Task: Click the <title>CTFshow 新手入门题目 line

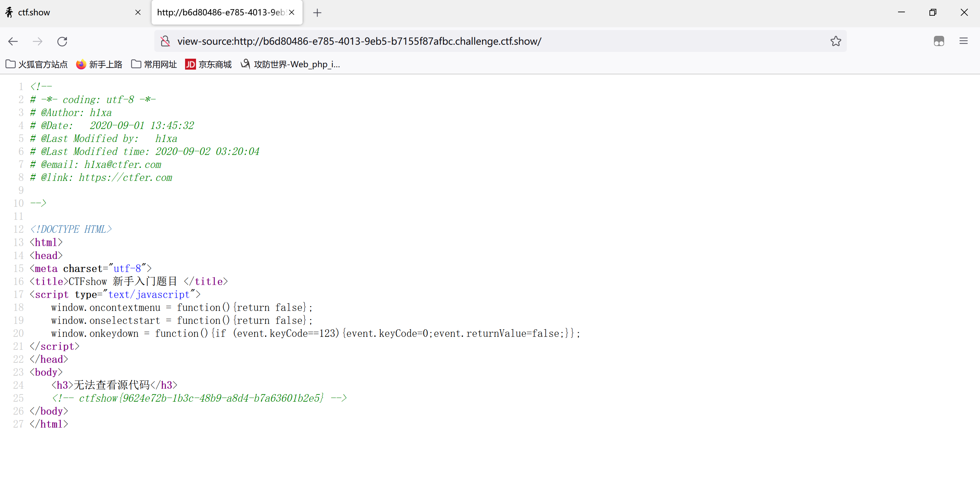Action: [129, 281]
